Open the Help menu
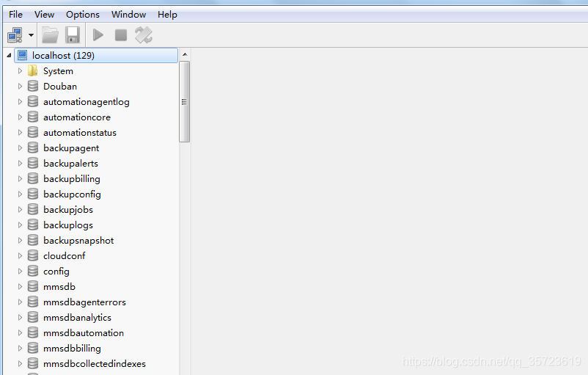 tap(167, 15)
